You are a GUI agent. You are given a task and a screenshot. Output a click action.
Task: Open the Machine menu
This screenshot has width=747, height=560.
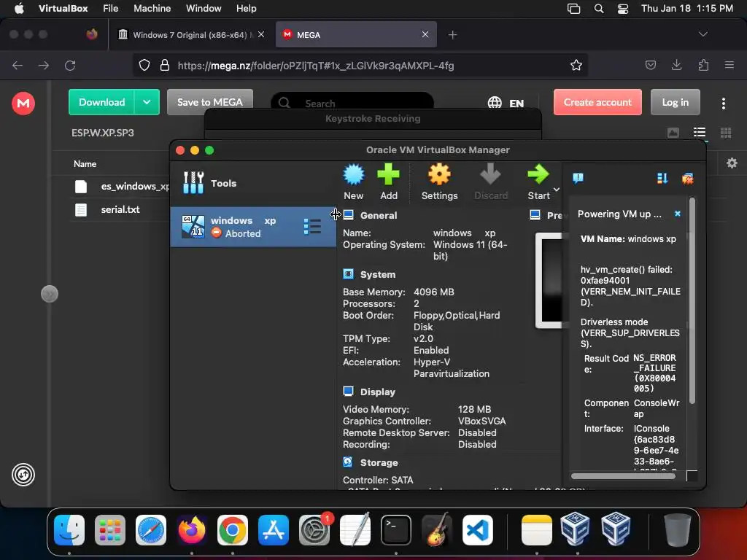pyautogui.click(x=152, y=9)
